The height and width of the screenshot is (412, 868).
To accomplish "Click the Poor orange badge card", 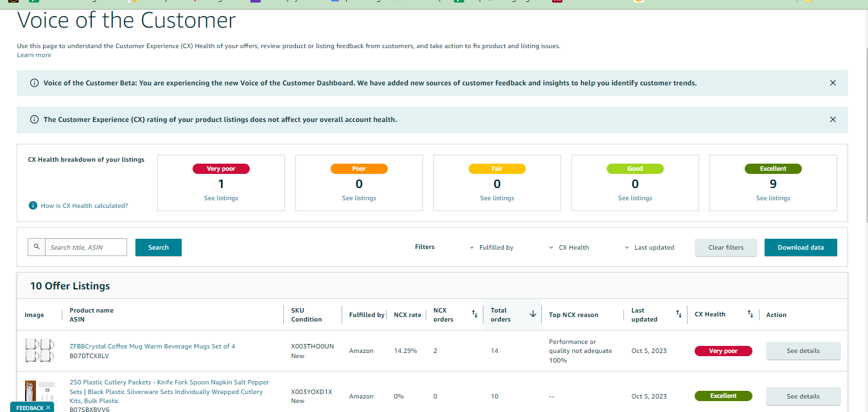I will (359, 169).
